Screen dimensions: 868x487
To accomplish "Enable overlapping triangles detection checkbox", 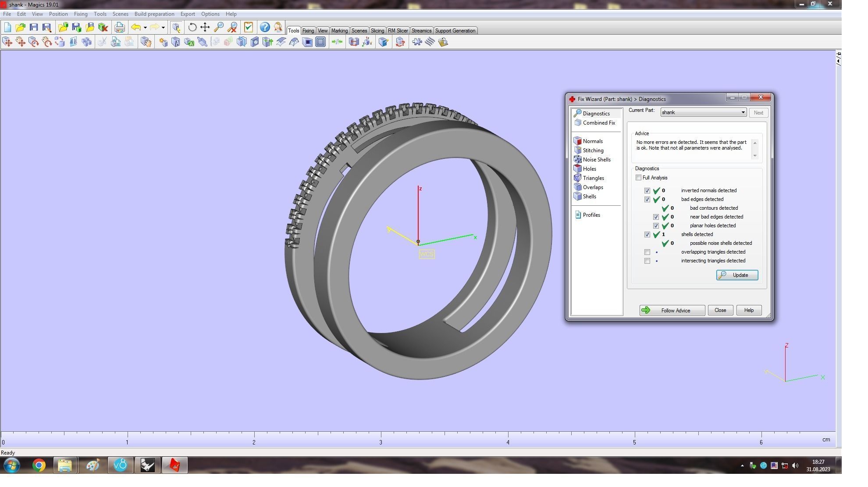I will coord(647,252).
